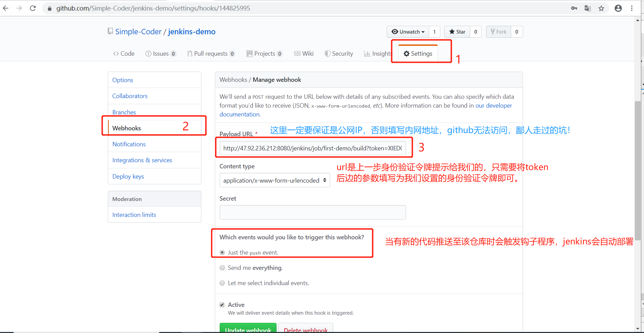The image size is (644, 333).
Task: Click the Update webhook button
Action: (248, 328)
